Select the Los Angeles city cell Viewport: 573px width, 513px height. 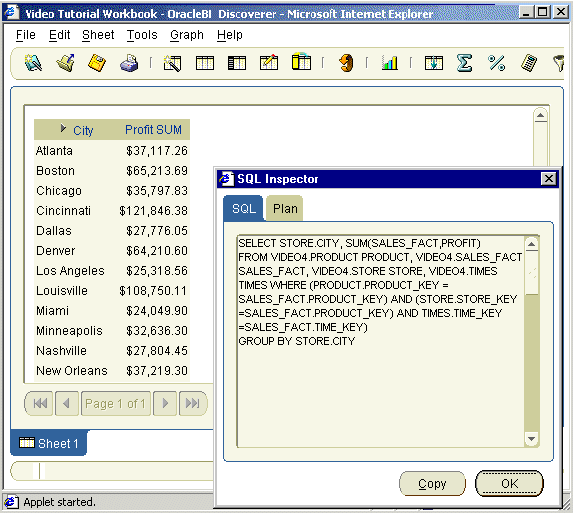(70, 271)
